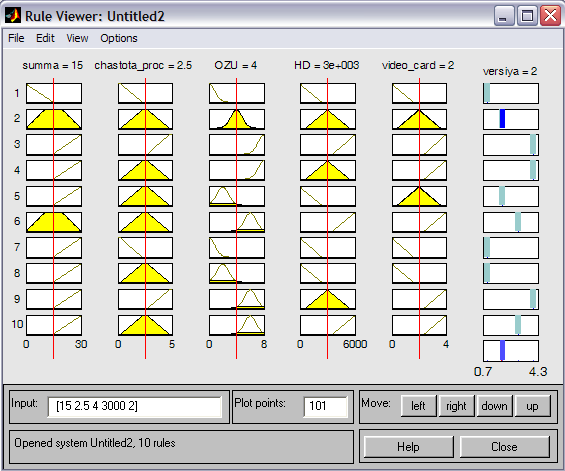Close the window with red X
The width and height of the screenshot is (565, 471).
click(550, 15)
